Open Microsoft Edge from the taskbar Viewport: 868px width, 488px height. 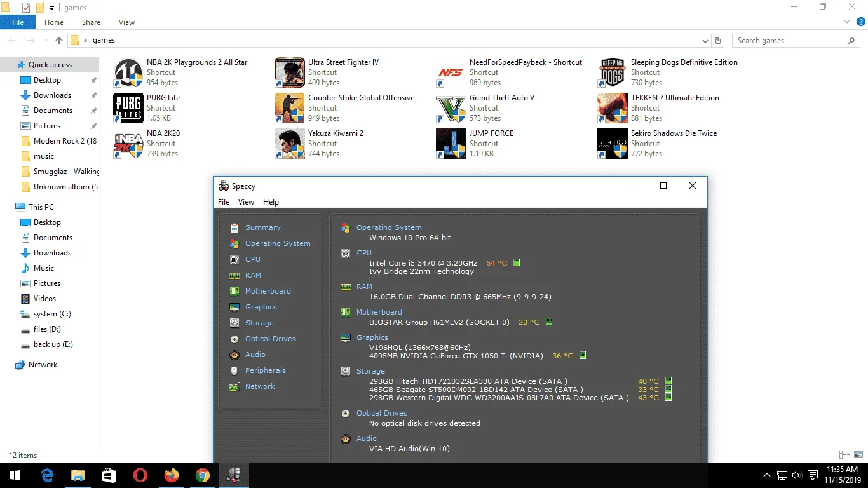(x=46, y=475)
